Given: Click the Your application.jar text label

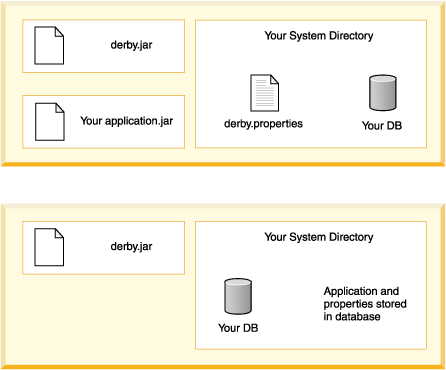Looking at the screenshot, I should tap(127, 121).
